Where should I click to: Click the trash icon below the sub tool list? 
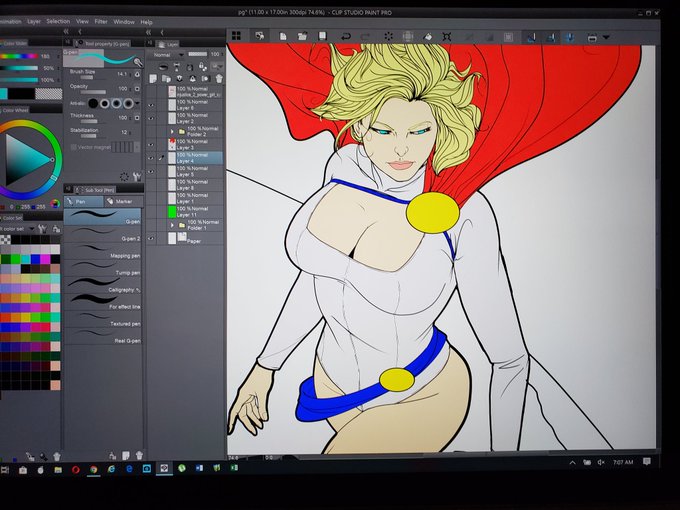[139, 455]
